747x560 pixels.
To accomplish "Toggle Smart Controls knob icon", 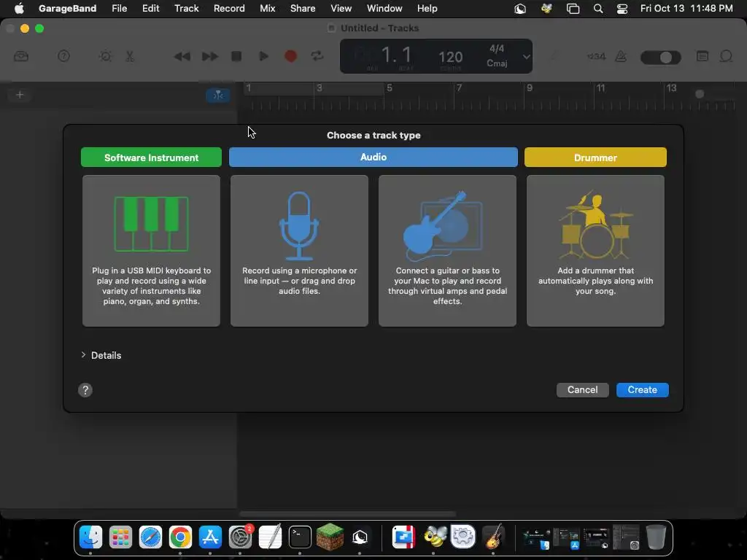I will point(105,56).
